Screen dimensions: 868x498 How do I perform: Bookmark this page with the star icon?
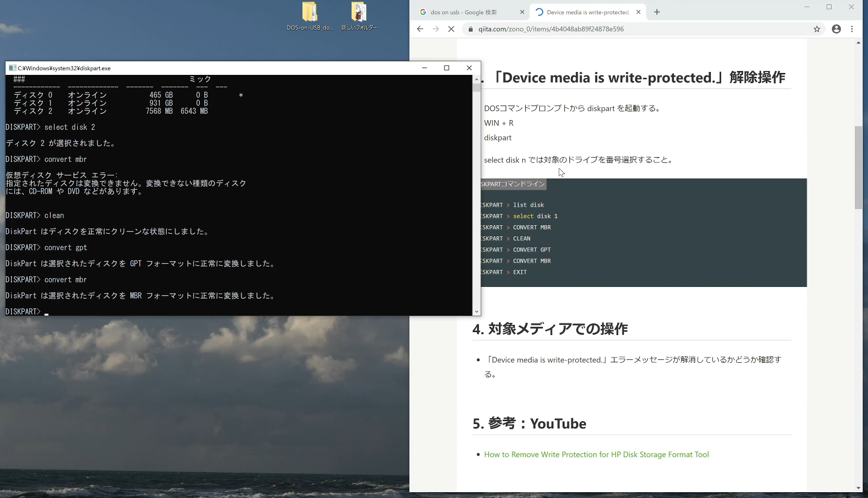817,29
